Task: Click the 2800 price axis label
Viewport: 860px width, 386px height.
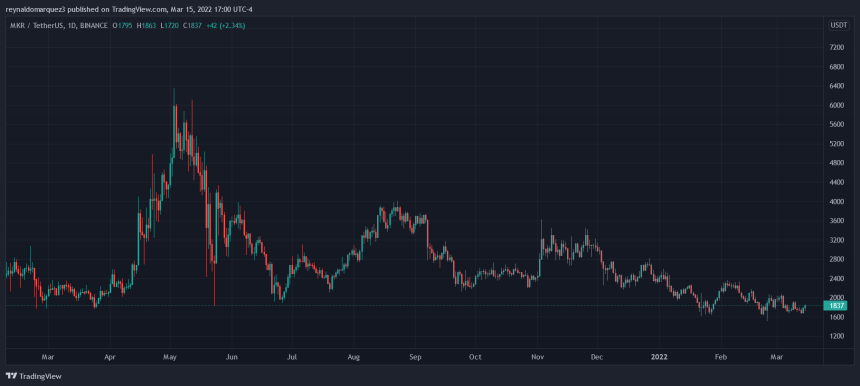Action: [836, 259]
